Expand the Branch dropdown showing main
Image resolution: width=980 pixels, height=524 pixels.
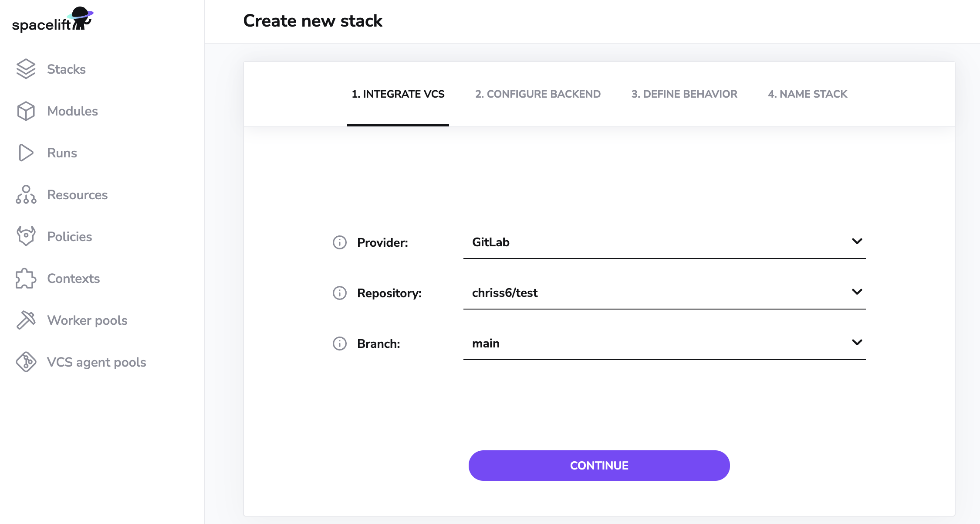coord(664,343)
